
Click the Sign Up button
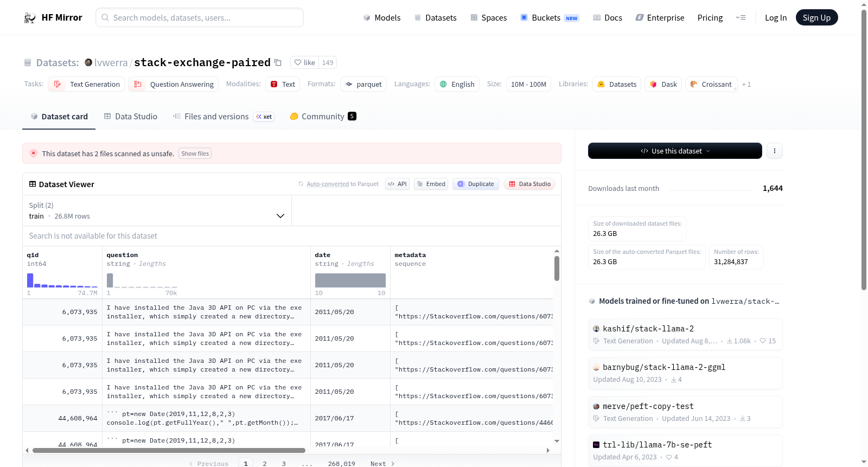816,17
